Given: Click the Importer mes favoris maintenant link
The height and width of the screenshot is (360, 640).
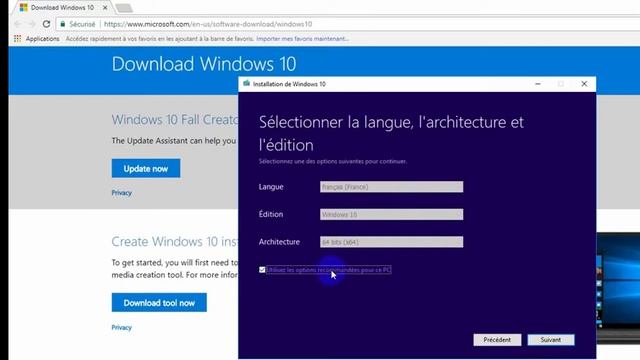Looking at the screenshot, I should [x=302, y=39].
